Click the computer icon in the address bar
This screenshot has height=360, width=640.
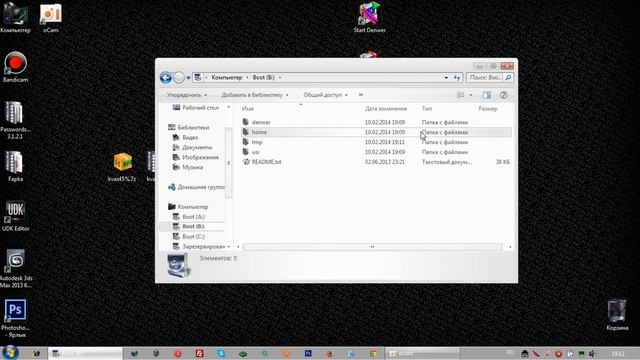coord(198,78)
